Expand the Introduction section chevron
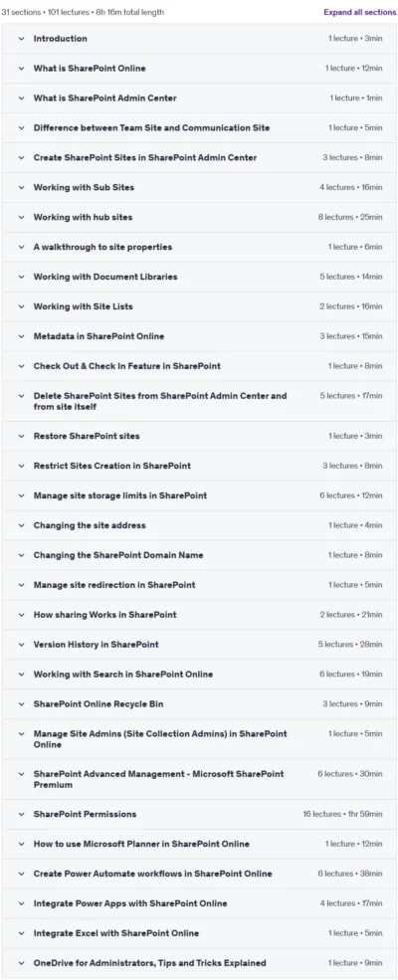This screenshot has height=980, width=398. (x=21, y=39)
